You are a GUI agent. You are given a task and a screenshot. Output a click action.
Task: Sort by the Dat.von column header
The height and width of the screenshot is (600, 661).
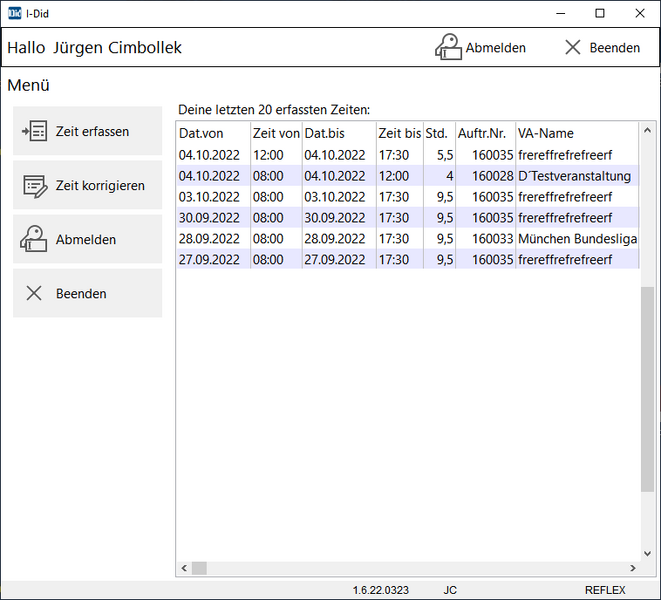[x=213, y=133]
